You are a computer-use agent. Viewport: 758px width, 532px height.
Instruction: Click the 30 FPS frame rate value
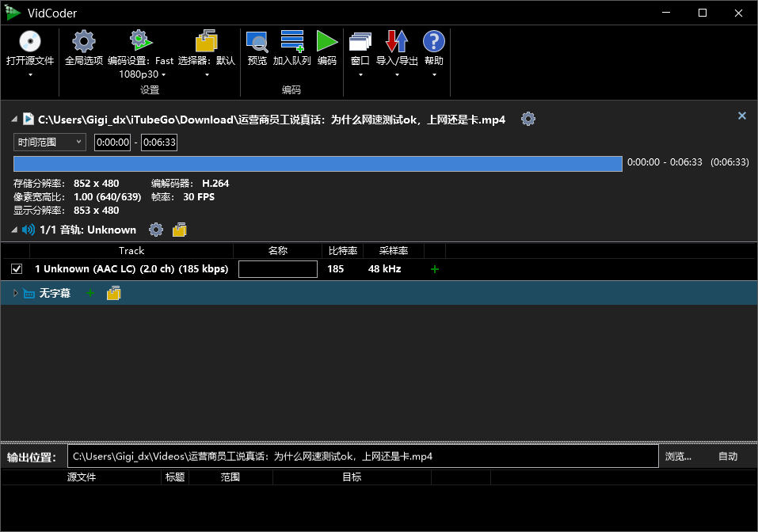(199, 196)
